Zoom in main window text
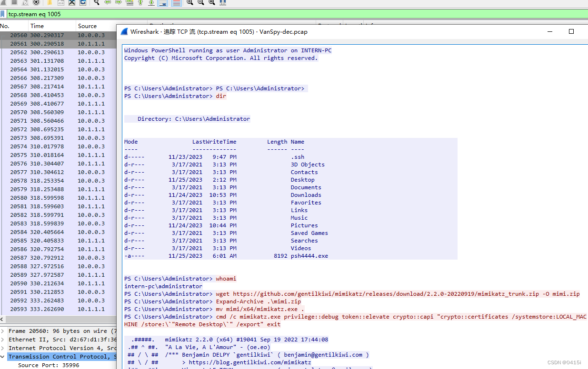Viewport: 588px width, 369px height. coord(189,2)
